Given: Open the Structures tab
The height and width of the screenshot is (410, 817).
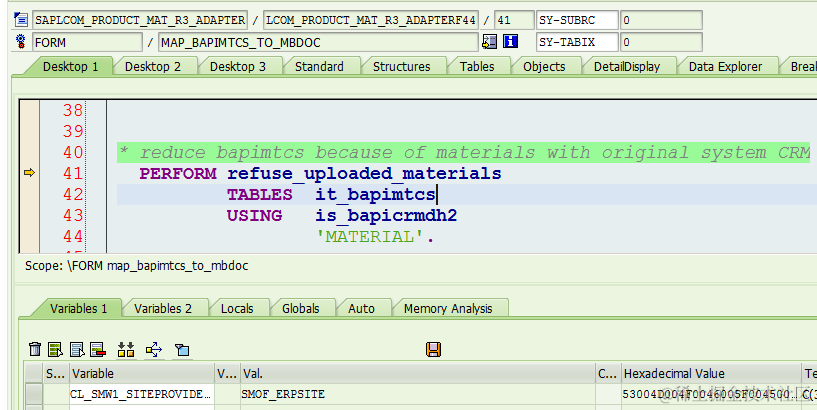Looking at the screenshot, I should click(x=401, y=67).
